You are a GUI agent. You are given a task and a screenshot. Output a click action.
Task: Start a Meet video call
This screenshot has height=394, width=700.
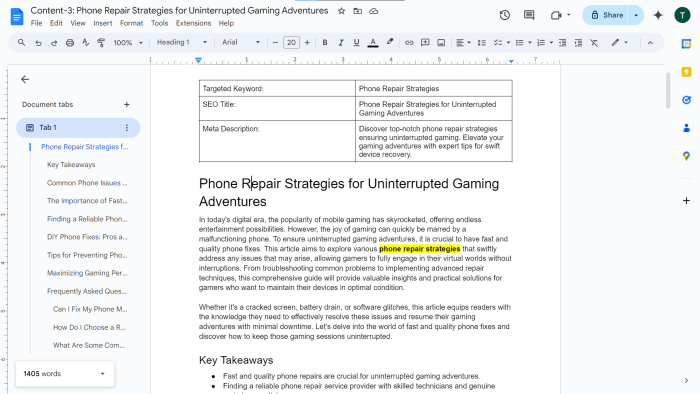(x=556, y=15)
